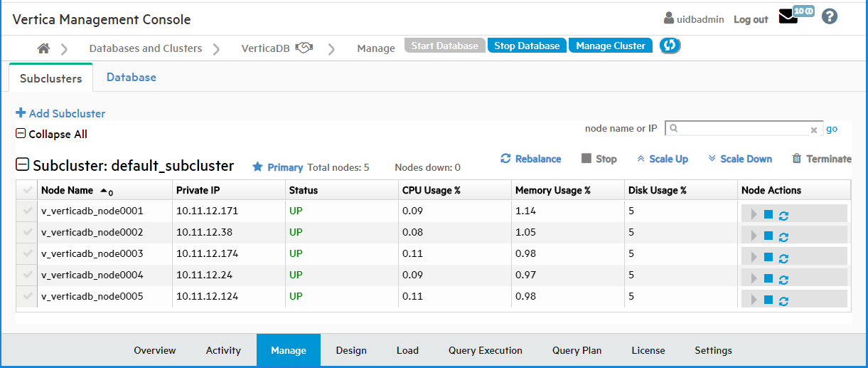The image size is (868, 368).
Task: Clear the node search box with X
Action: tap(814, 130)
